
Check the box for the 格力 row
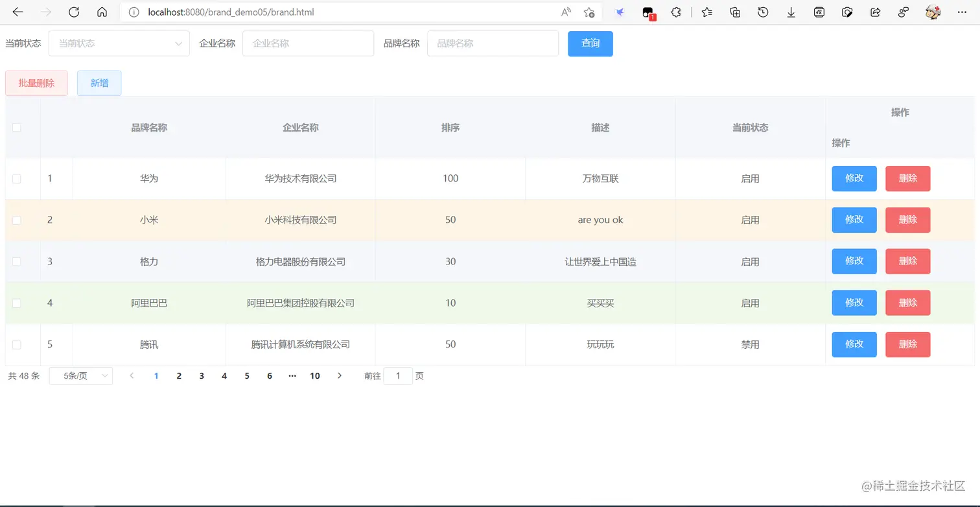tap(17, 262)
